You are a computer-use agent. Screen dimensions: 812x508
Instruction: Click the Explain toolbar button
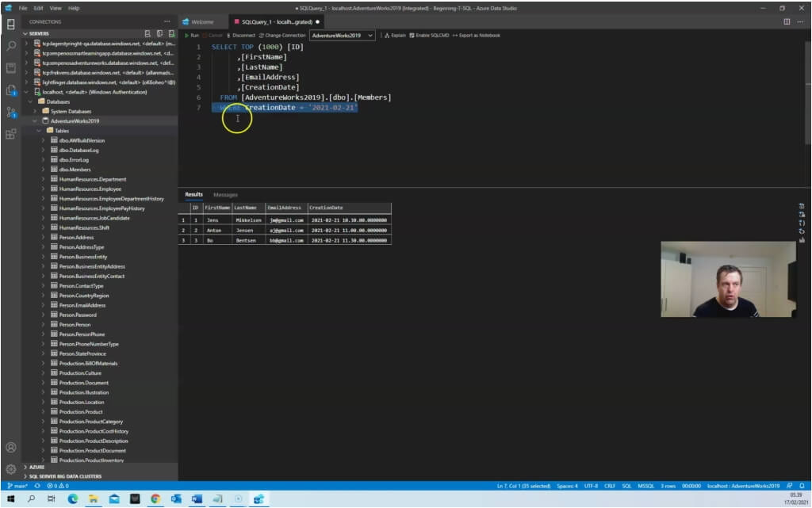[395, 36]
